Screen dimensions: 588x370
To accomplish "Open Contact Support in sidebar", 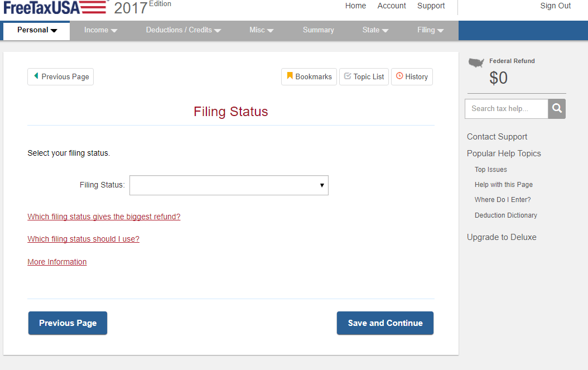I will [497, 137].
